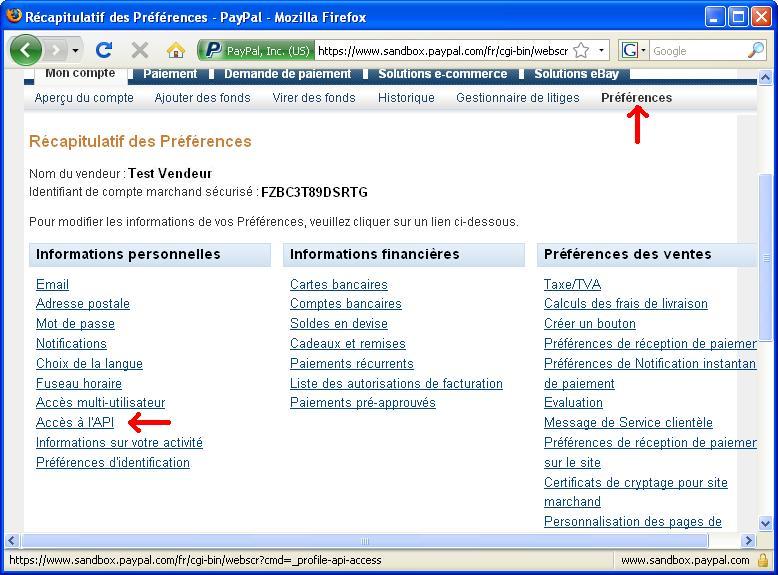Click the vertical scrollbar down arrow
The image size is (778, 575).
pyautogui.click(x=765, y=523)
